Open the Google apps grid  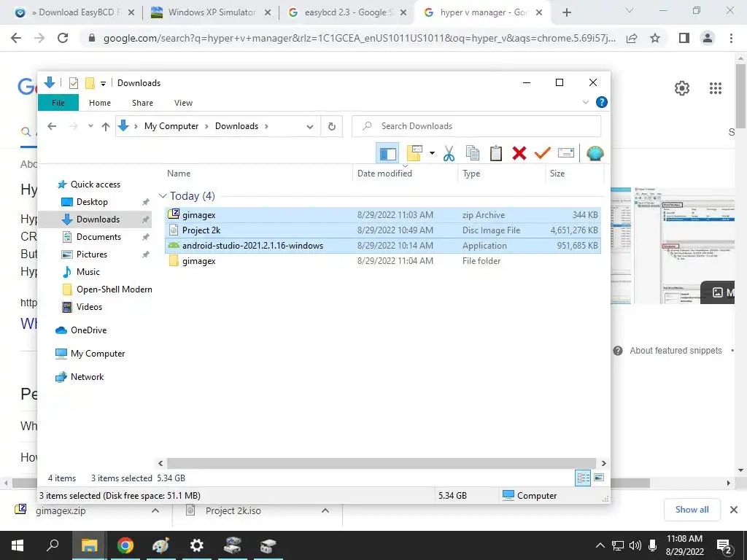(715, 88)
